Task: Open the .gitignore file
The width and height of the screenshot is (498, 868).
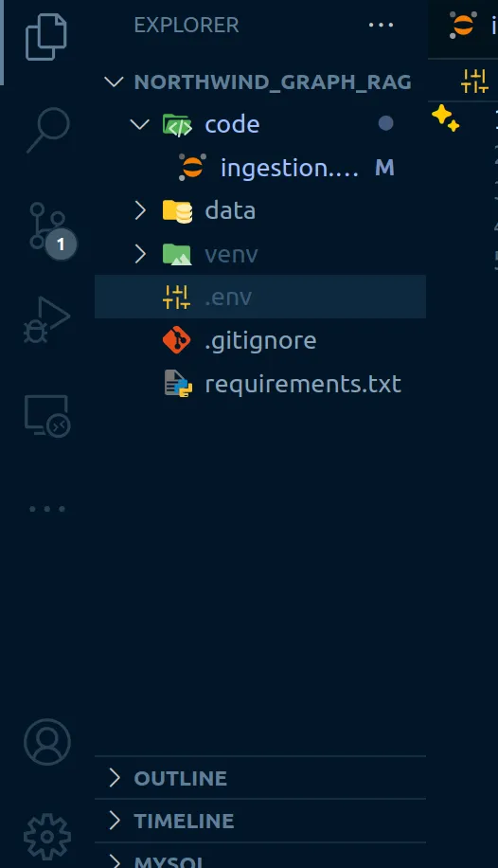Action: [x=260, y=340]
